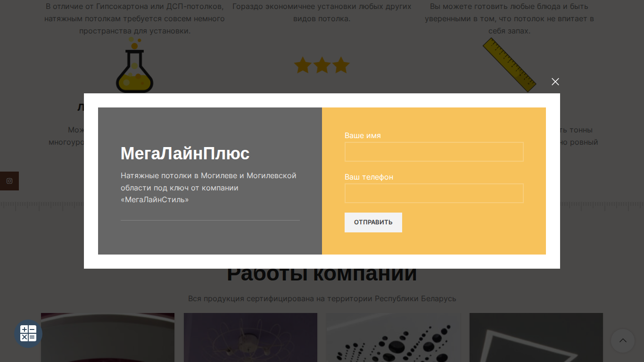
Task: Click the three stars icon
Action: tap(322, 66)
